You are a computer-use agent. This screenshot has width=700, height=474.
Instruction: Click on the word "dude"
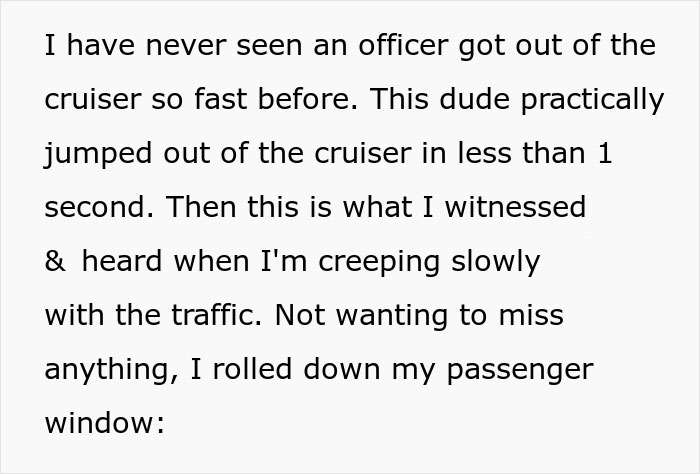tap(474, 99)
